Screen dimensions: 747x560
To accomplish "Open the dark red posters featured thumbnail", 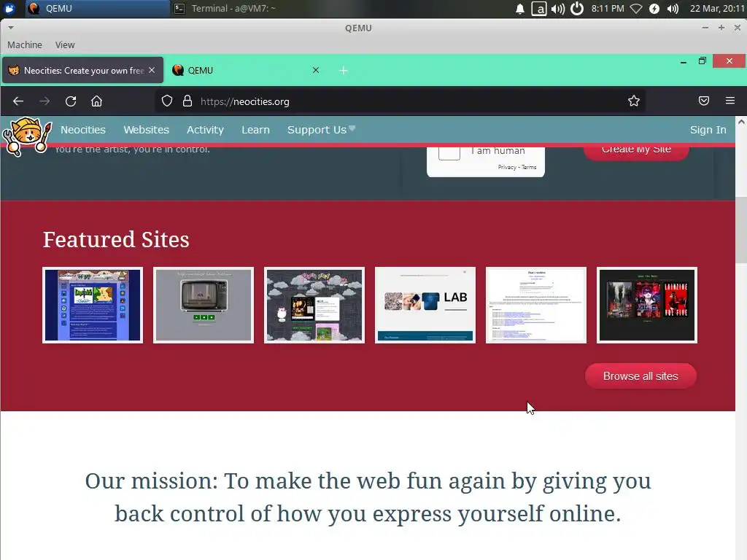I will click(647, 305).
